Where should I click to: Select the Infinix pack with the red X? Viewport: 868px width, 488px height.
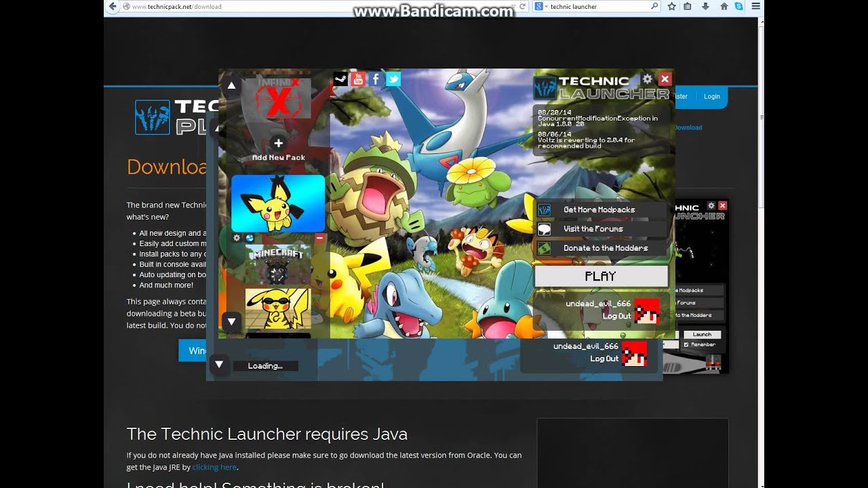click(x=277, y=99)
